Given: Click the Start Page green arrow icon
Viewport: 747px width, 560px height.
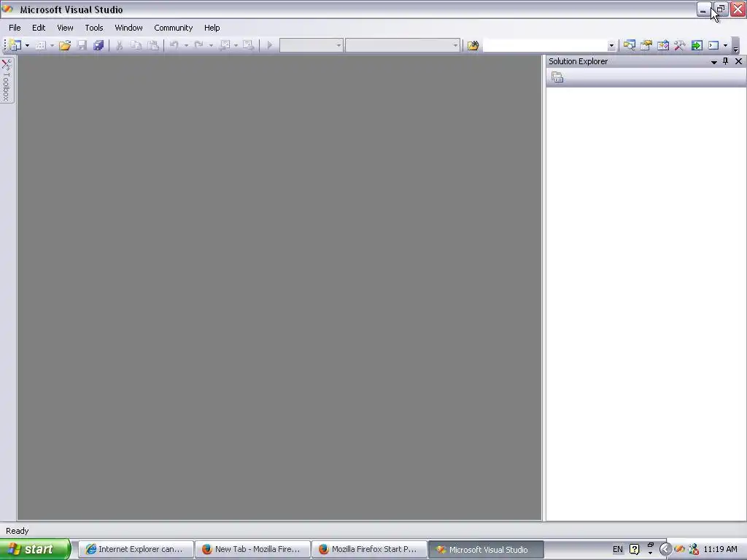Looking at the screenshot, I should click(x=697, y=45).
